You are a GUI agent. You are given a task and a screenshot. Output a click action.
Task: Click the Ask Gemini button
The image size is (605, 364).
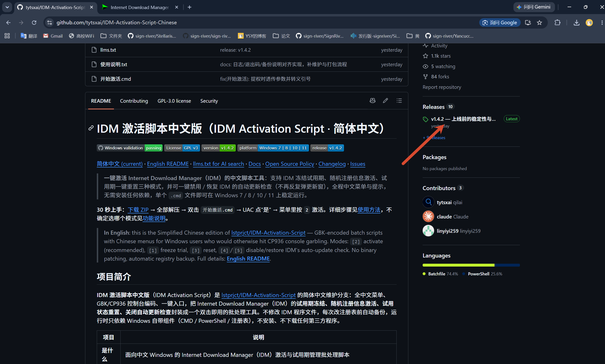[534, 7]
